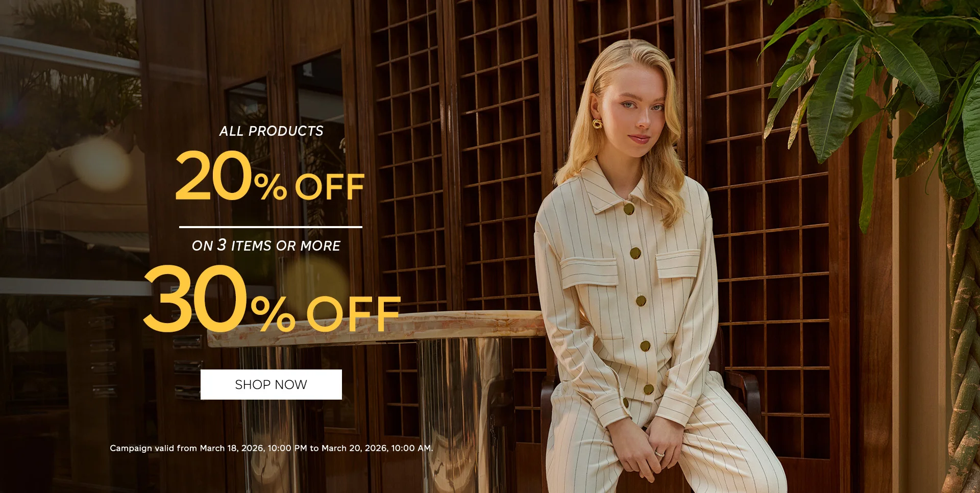The image size is (980, 493).
Task: Click the ring on the model's finger
Action: point(659,453)
